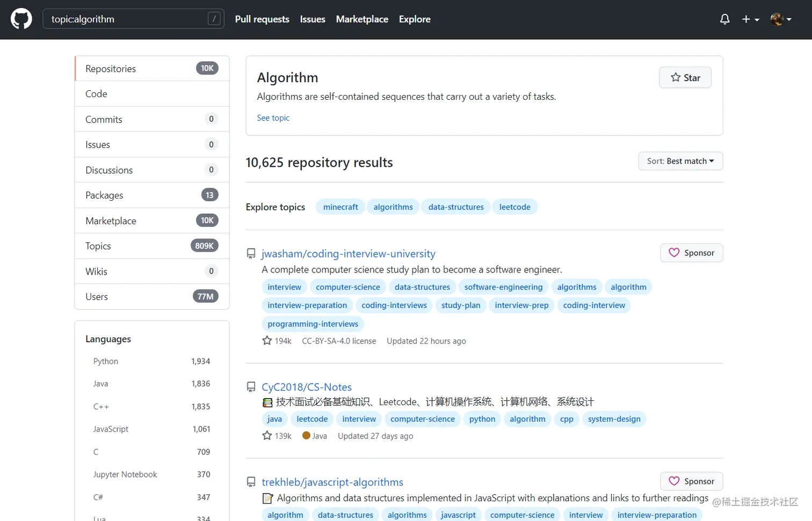Screen dimensions: 812x521
Task: Select Marketplace in the sidebar filter
Action: (152, 221)
